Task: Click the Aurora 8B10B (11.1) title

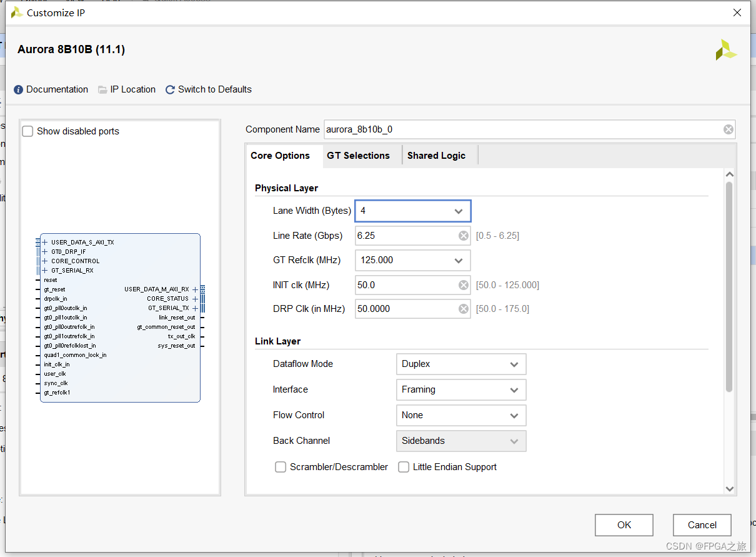Action: [x=71, y=49]
